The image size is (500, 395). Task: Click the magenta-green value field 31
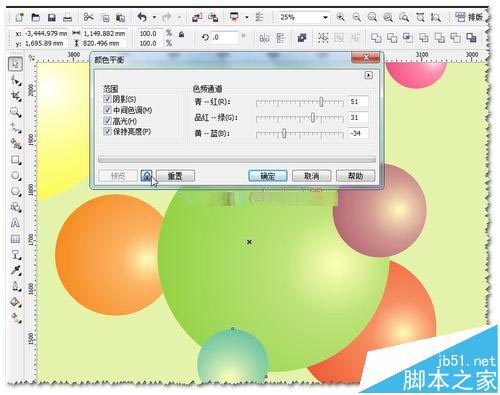tap(358, 117)
